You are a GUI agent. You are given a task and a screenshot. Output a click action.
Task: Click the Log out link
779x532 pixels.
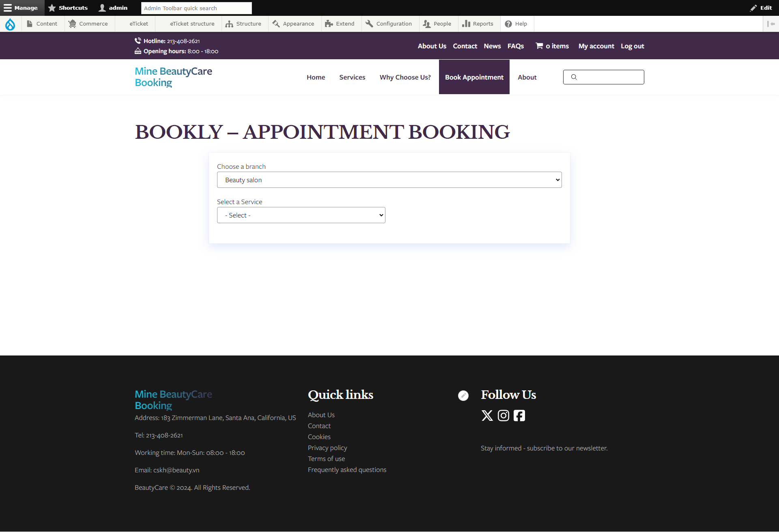coord(633,46)
